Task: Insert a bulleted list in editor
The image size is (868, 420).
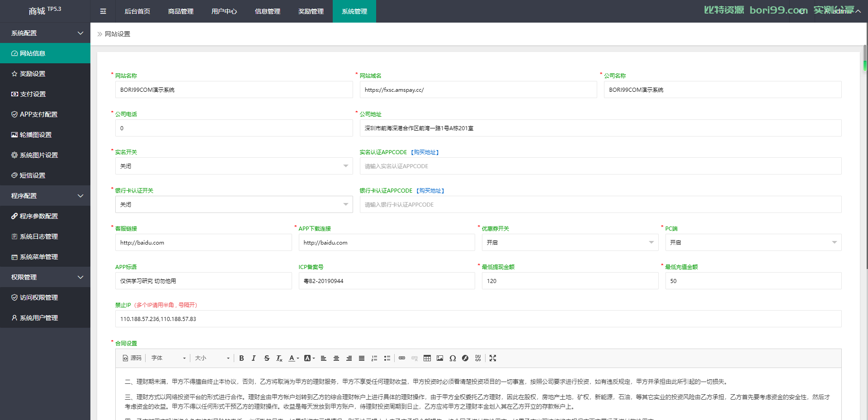Action: coord(387,358)
